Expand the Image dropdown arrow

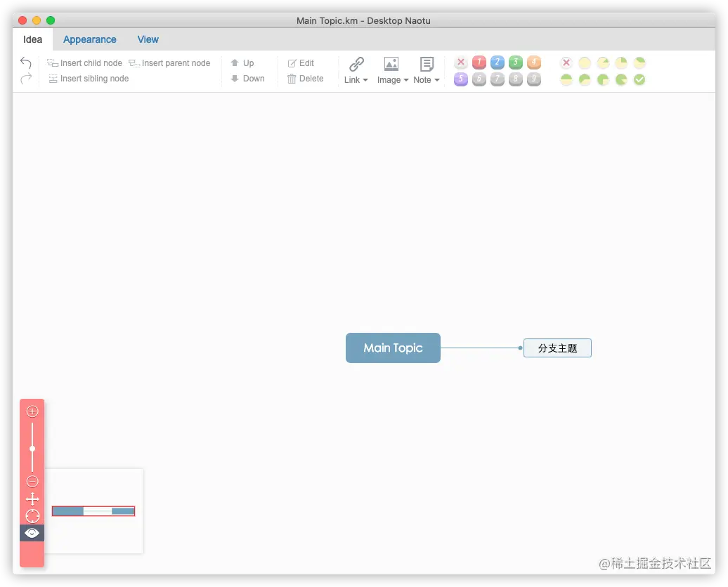coord(406,80)
